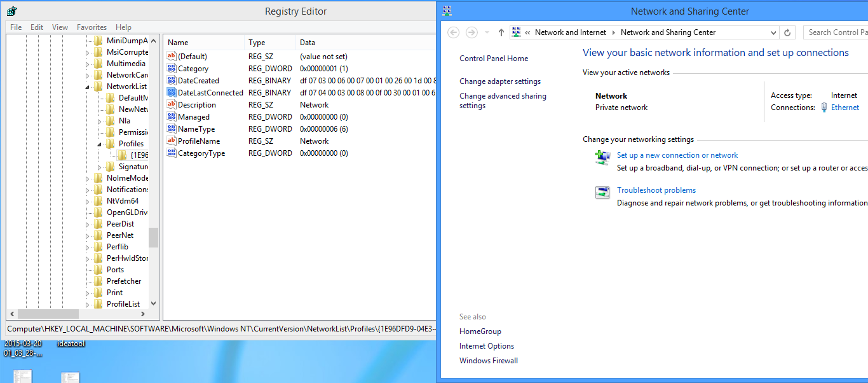Select the NameType DWORD value icon

tap(171, 129)
